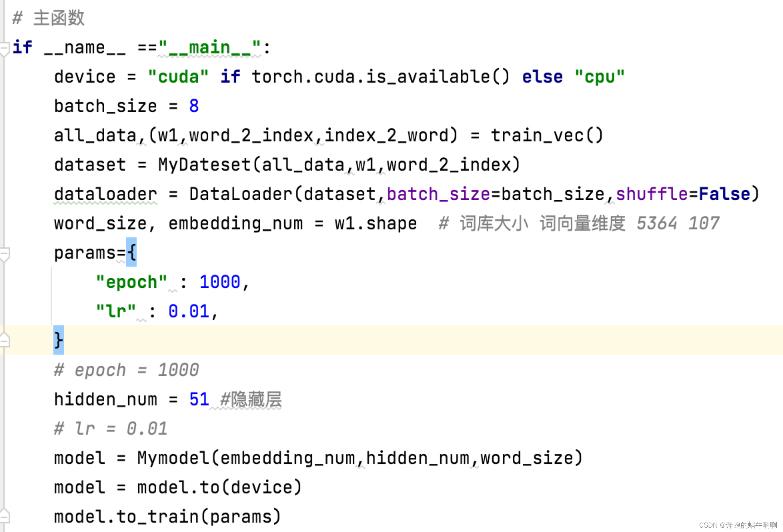This screenshot has height=532, width=783.
Task: Click the 0.01 learning rate value
Action: (x=189, y=311)
